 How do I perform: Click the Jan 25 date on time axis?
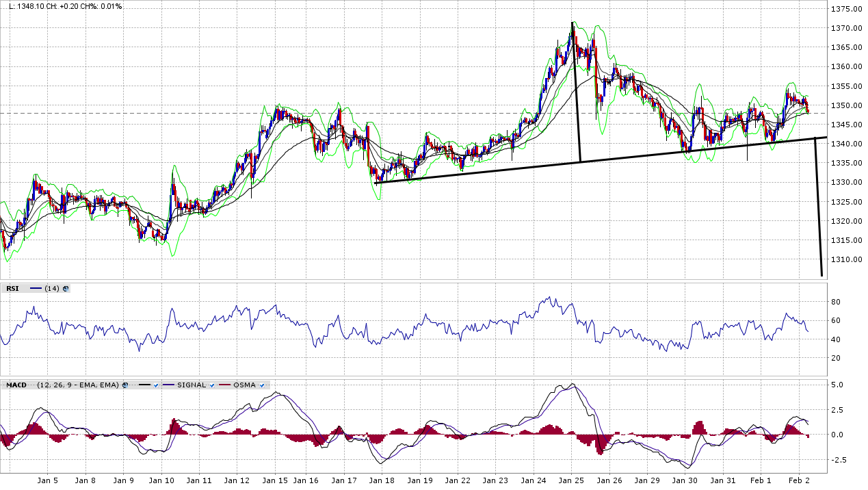(x=572, y=481)
